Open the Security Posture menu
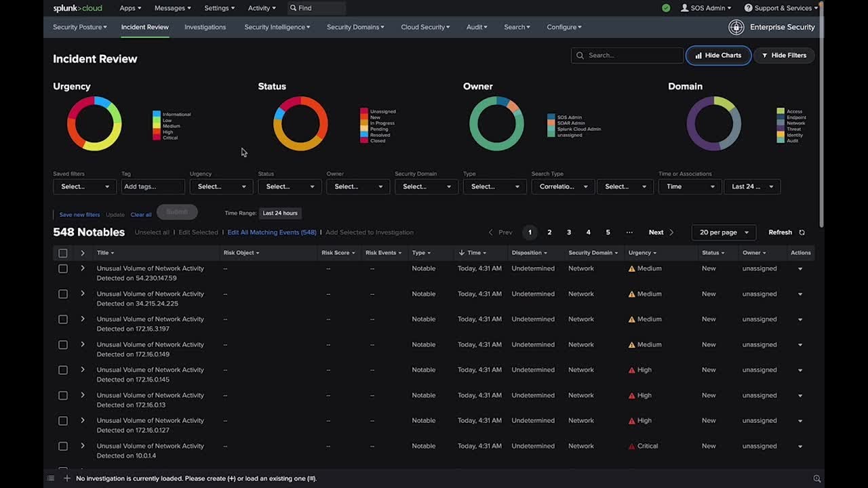 click(x=80, y=27)
